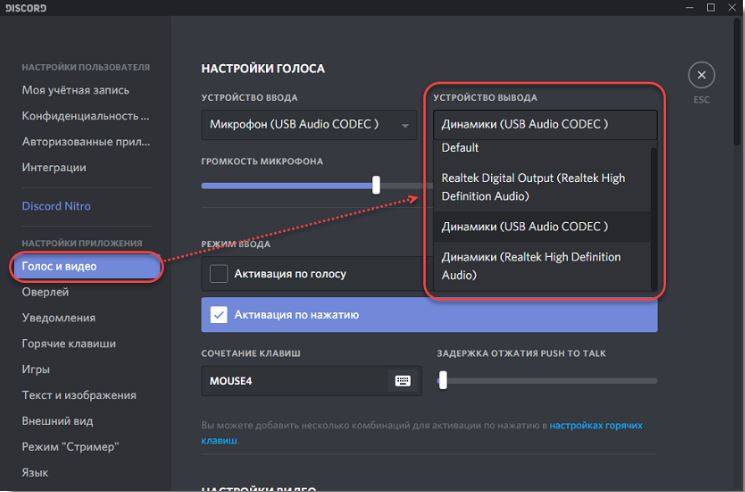Open Конфиденциальность settings section

[x=86, y=116]
